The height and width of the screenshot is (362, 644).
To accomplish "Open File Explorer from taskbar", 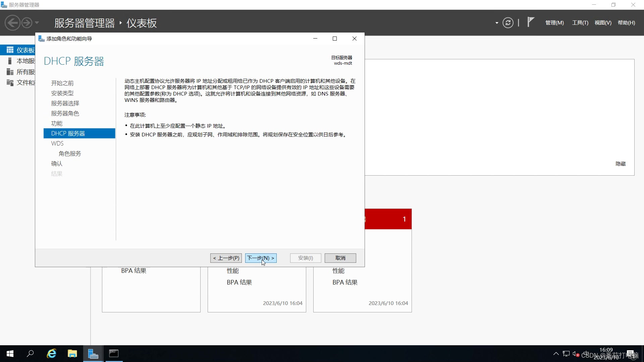I will click(x=72, y=354).
